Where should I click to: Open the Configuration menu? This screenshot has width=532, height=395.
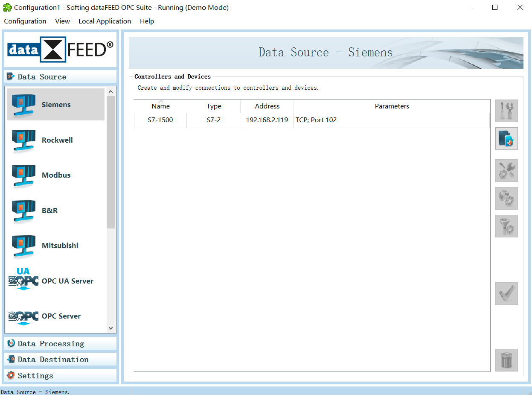[25, 21]
